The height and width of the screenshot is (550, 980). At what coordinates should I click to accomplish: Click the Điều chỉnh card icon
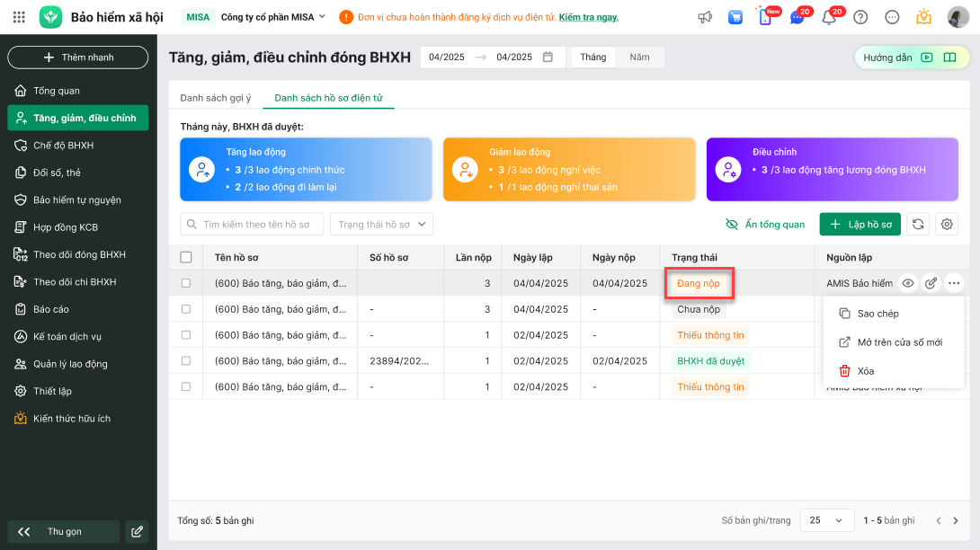coord(728,169)
